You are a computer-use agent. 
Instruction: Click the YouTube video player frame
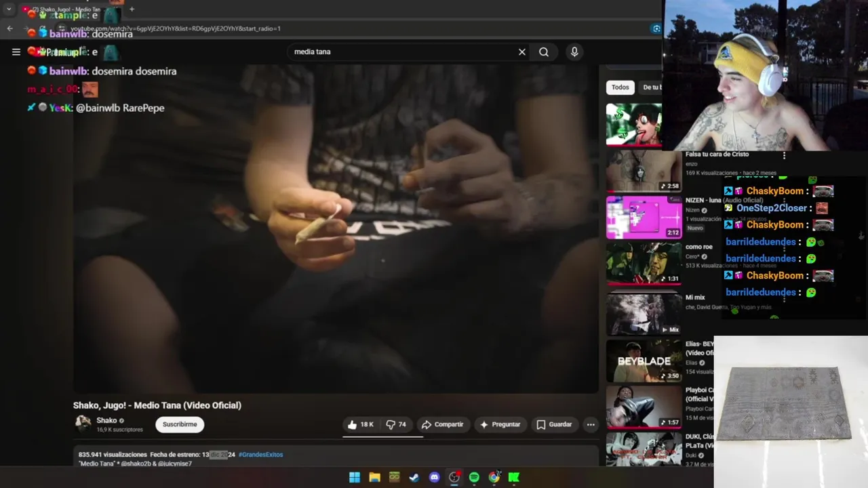336,229
